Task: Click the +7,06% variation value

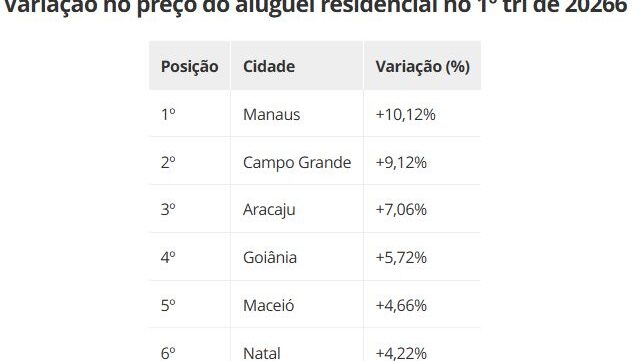Action: click(401, 210)
